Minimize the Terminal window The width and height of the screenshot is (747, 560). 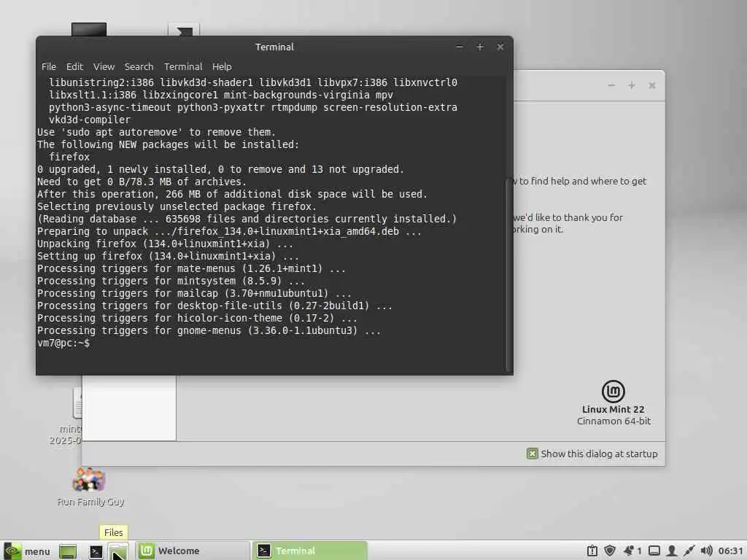coord(460,47)
